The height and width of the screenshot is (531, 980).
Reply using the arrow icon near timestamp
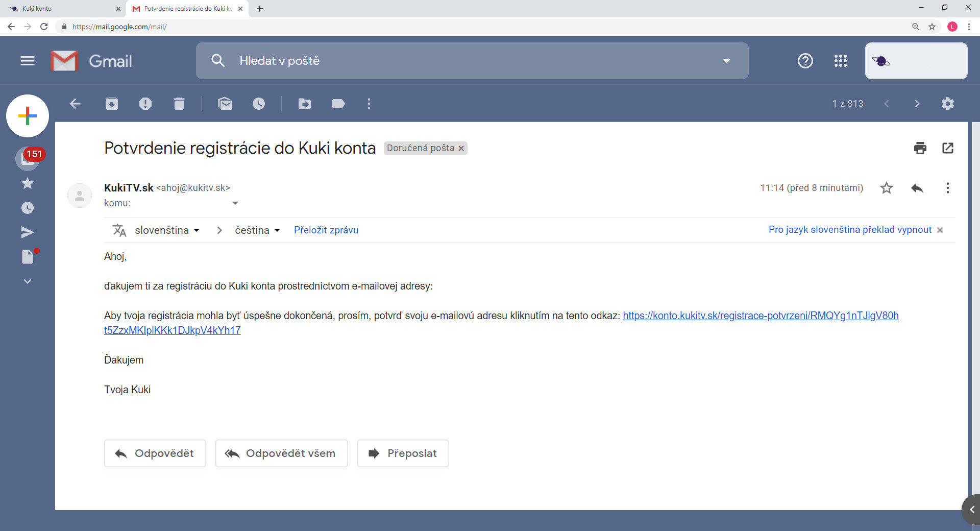(917, 188)
